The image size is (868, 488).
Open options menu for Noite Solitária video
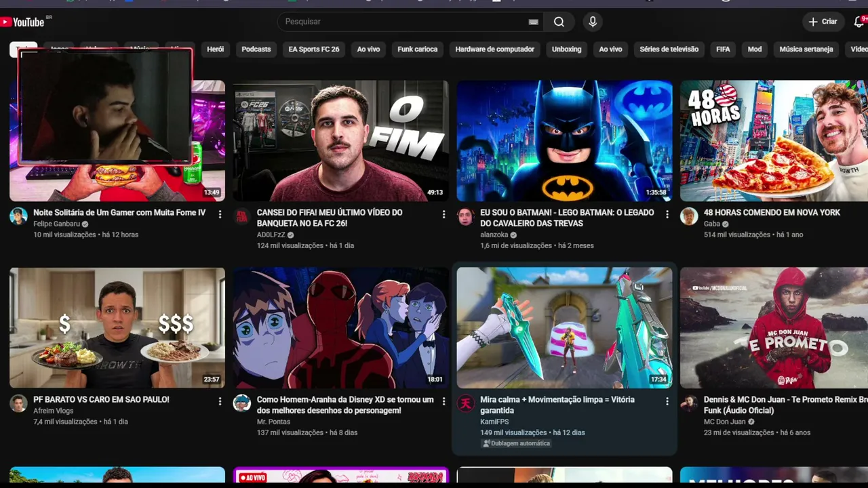coord(220,214)
